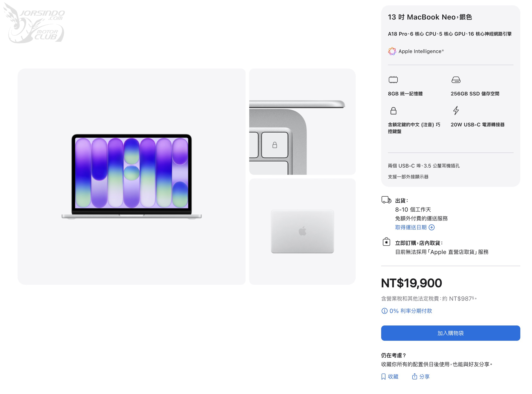This screenshot has width=532, height=394.
Task: Click the 含鎖定鍵的中文 (注音) 巧控鍵盤 label
Action: pos(414,128)
